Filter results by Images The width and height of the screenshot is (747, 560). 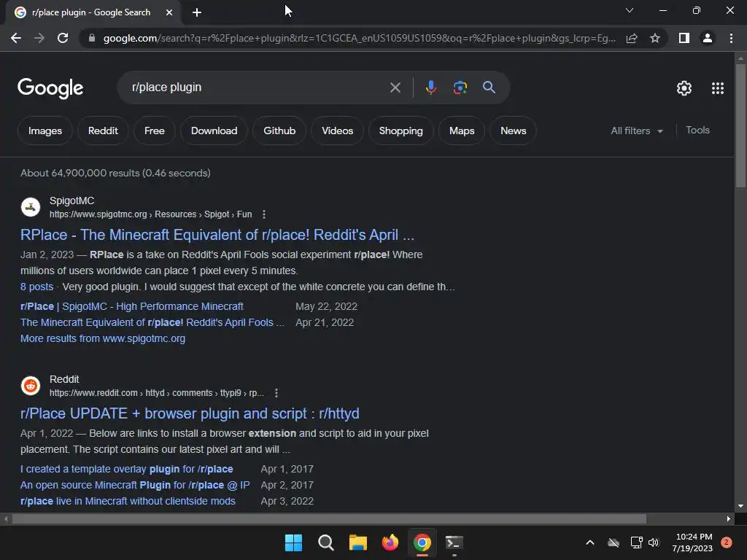(x=44, y=131)
